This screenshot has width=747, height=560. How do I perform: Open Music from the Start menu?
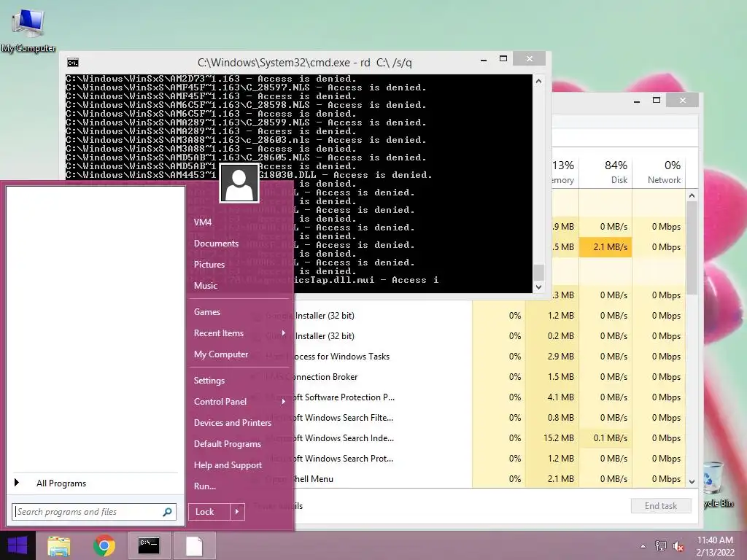(x=206, y=286)
